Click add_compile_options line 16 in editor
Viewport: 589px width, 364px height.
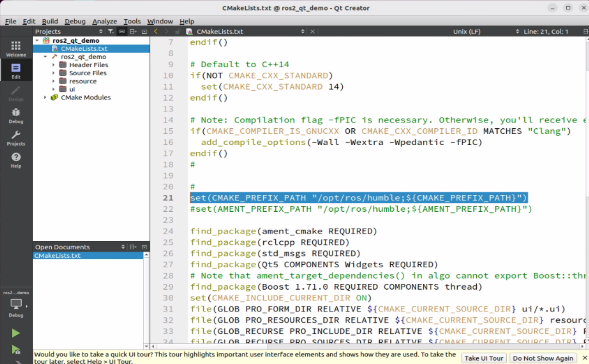341,142
